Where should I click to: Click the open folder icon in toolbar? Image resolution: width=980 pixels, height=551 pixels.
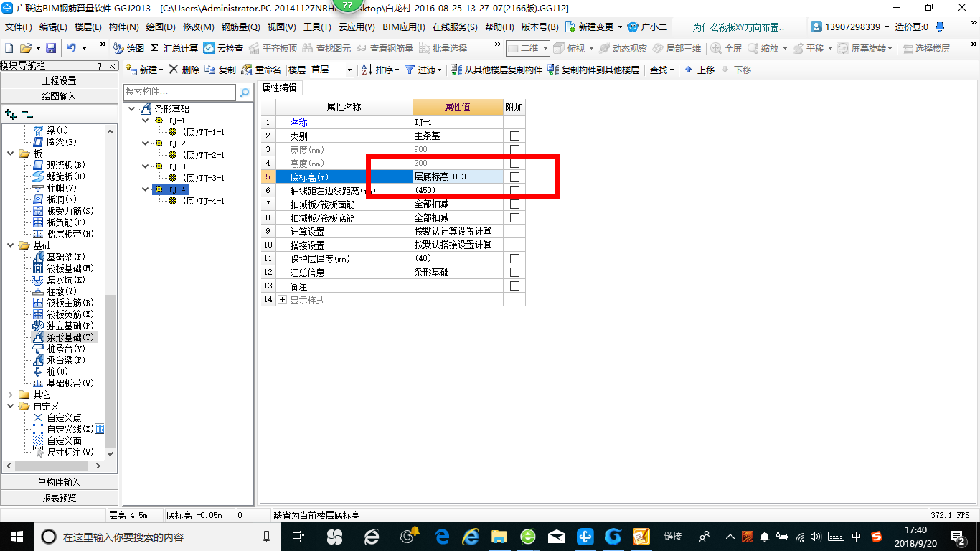25,48
